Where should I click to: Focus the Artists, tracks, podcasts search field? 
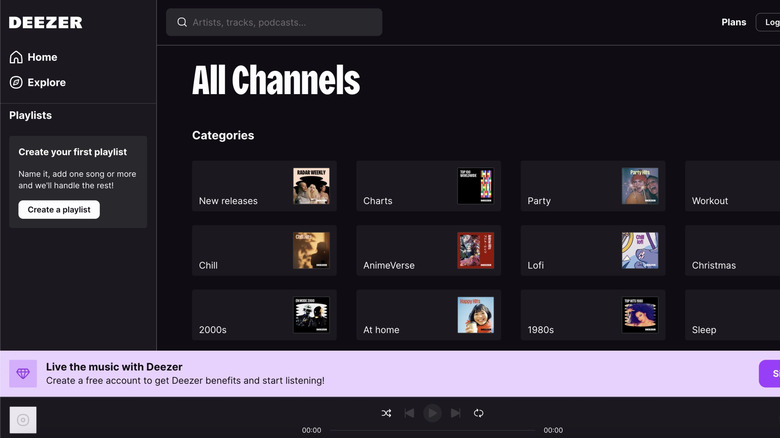[x=274, y=22]
